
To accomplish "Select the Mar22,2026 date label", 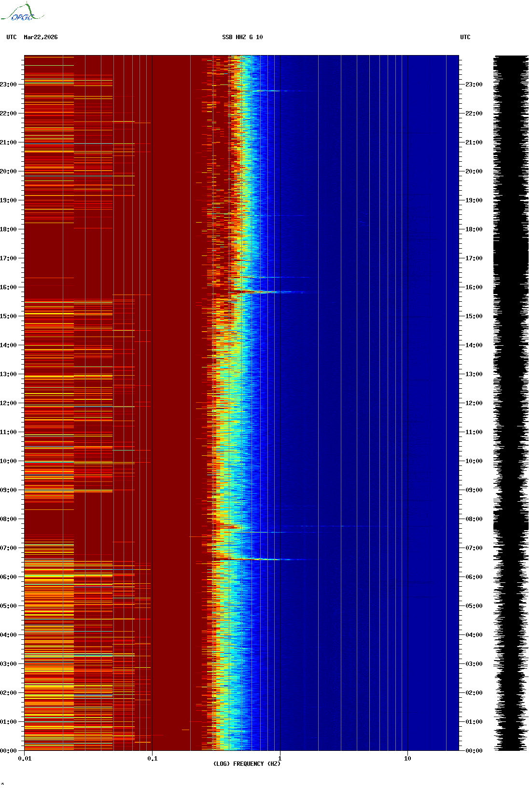I will tap(41, 37).
